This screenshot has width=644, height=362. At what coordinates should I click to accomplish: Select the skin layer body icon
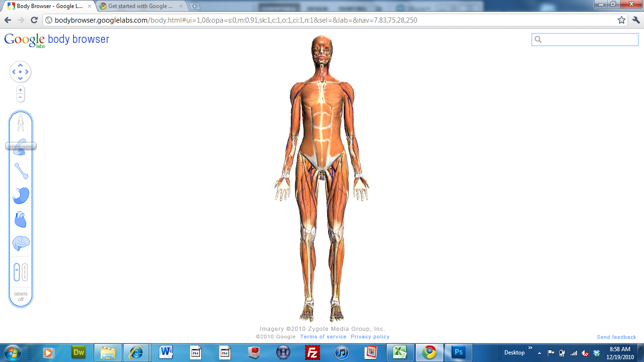coord(20,123)
